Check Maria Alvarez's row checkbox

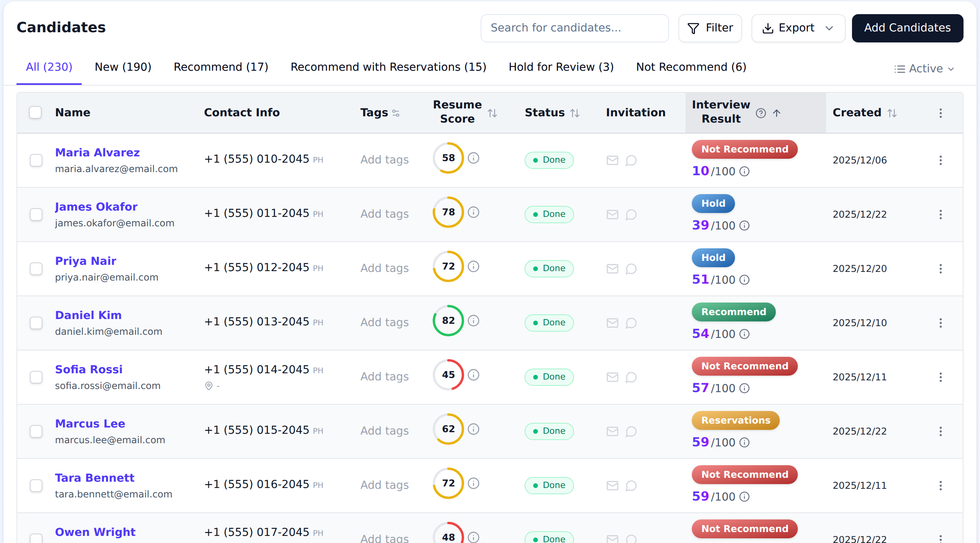36,160
